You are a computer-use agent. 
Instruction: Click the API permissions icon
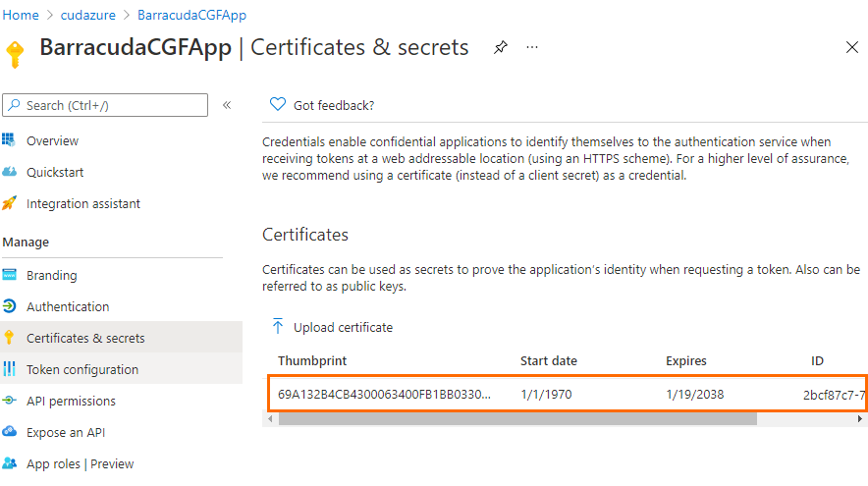[10, 401]
